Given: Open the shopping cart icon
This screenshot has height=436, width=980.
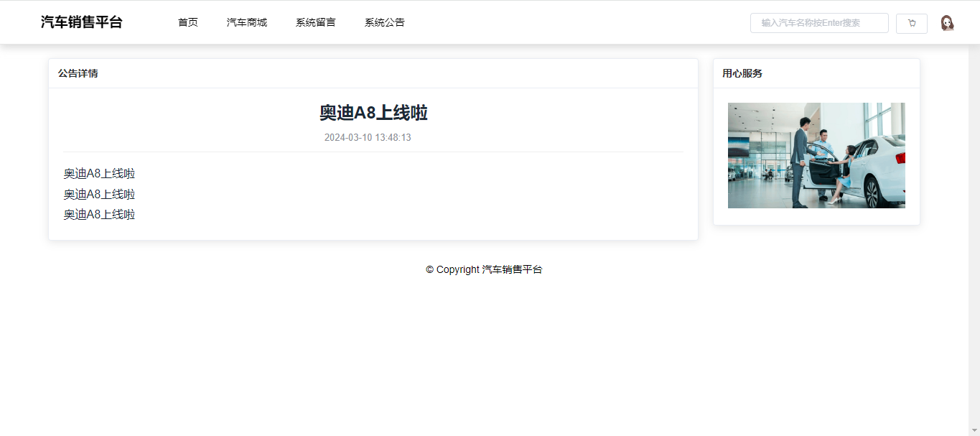Looking at the screenshot, I should [911, 24].
